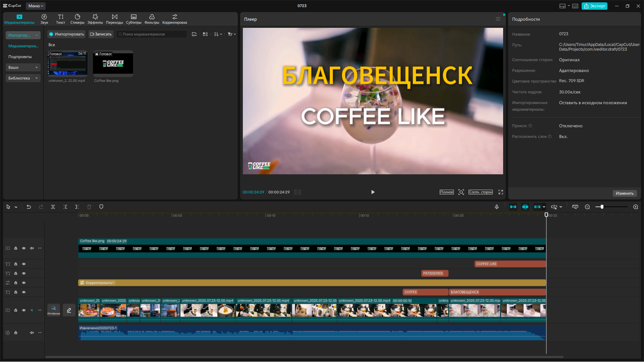
Task: Click the undo arrow in timeline toolbar
Action: pyautogui.click(x=29, y=207)
